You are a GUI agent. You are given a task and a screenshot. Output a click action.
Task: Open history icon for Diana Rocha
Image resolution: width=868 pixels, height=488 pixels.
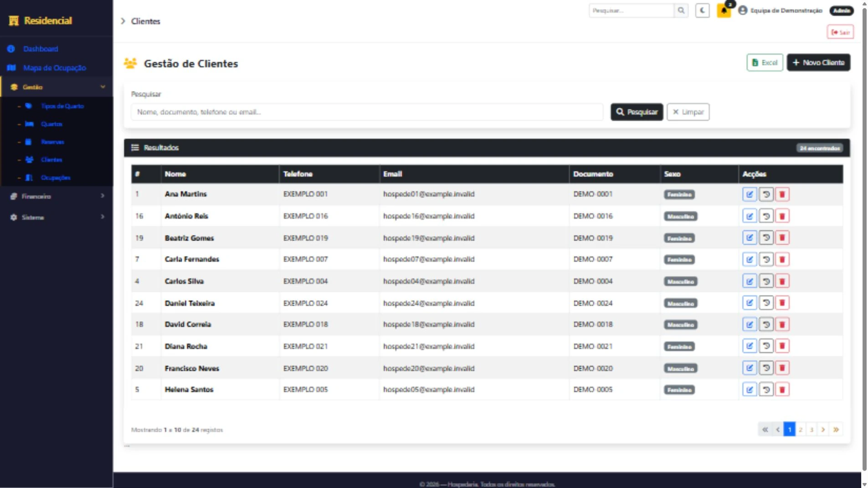click(766, 346)
